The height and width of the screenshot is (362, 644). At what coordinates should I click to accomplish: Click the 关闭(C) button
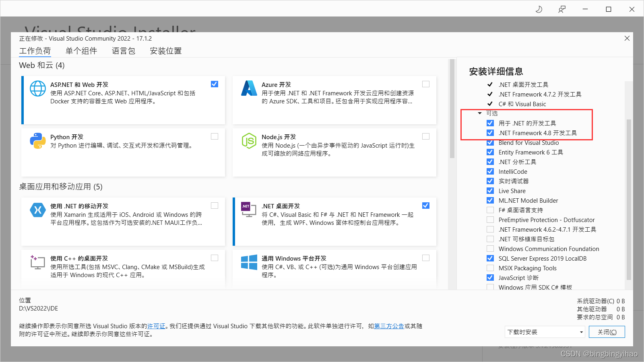(607, 332)
